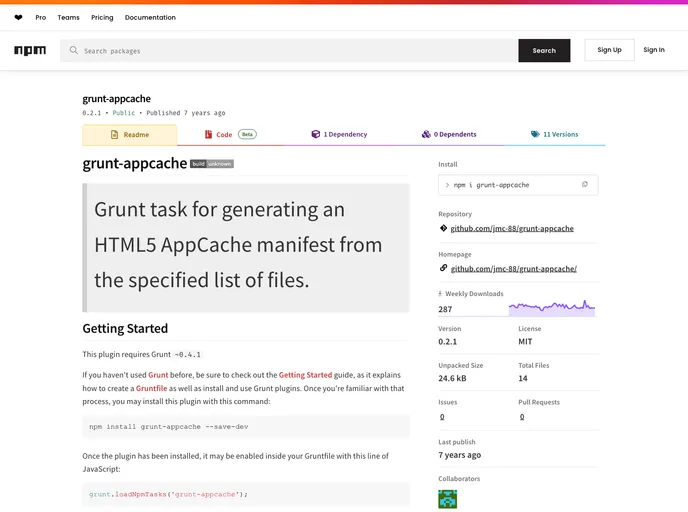Click the Code tab file icon
Viewport: 688px width, 512px height.
[x=208, y=134]
